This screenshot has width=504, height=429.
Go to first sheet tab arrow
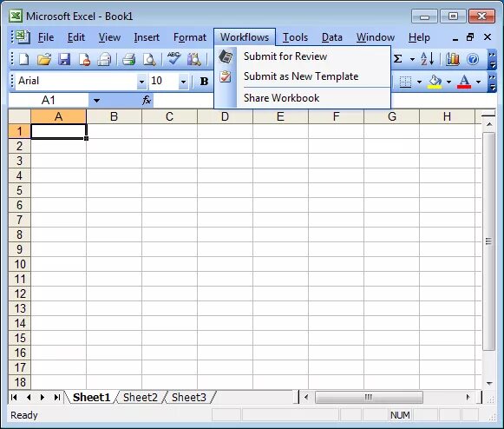[14, 398]
